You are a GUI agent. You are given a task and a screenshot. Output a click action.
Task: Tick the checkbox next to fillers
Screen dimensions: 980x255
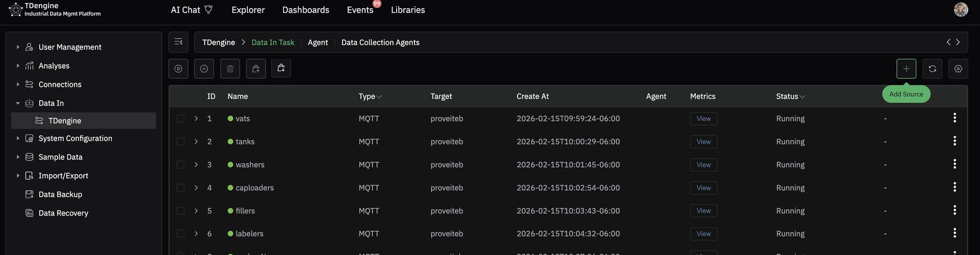tap(180, 211)
